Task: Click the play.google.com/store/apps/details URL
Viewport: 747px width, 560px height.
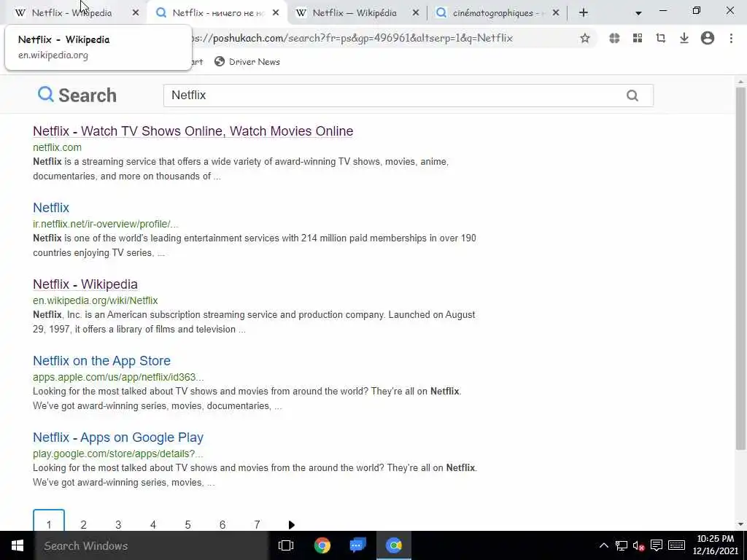Action: pos(118,454)
